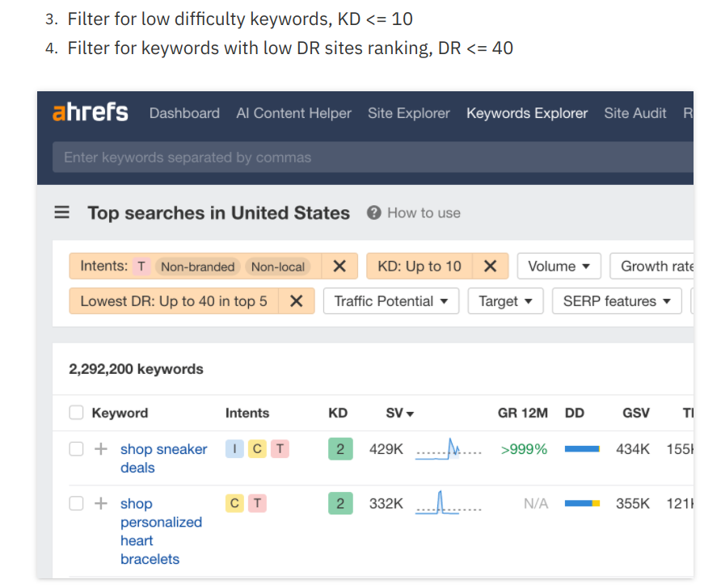Remove the Intents filter with its X
Viewport: 721px width, 588px height.
339,267
